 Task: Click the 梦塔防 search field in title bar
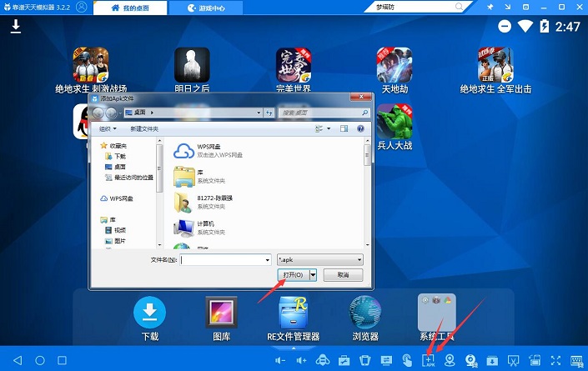tap(417, 7)
